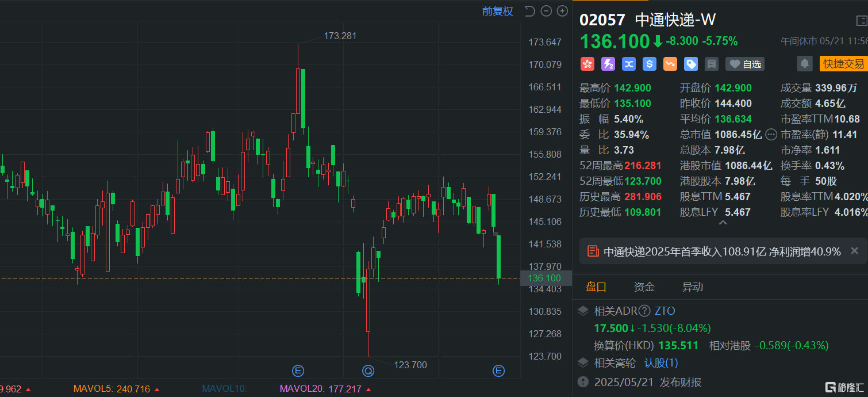
Task: Click the blue shuffle arrows icon
Action: tap(628, 64)
